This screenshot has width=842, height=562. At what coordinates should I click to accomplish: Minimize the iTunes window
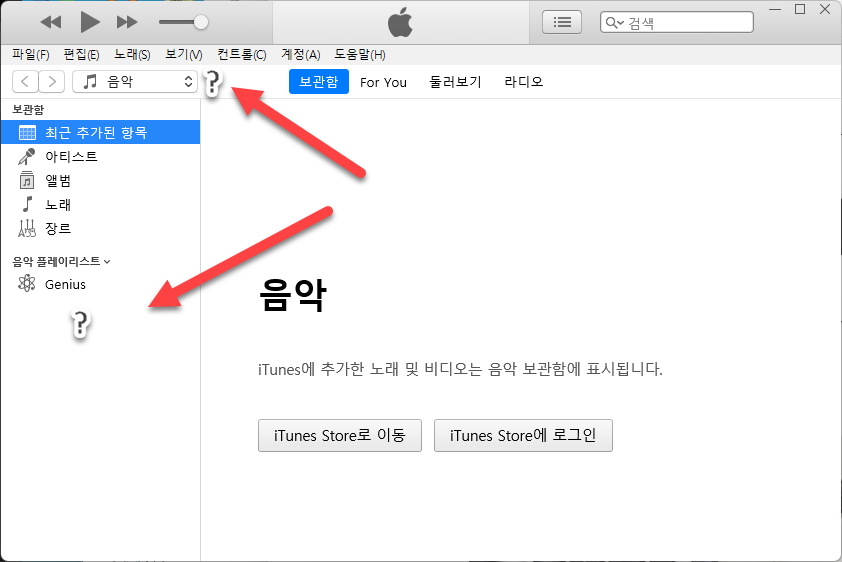[775, 9]
